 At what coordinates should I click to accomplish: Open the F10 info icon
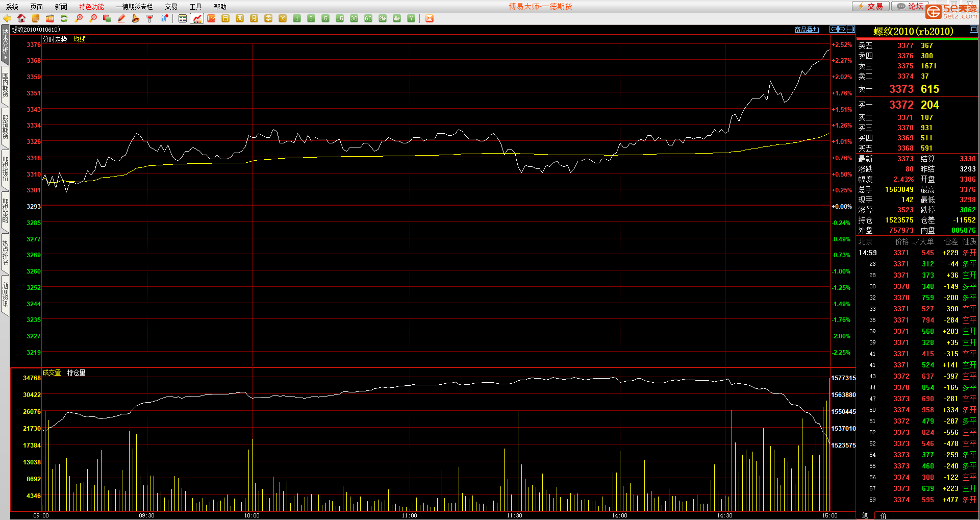tap(50, 18)
